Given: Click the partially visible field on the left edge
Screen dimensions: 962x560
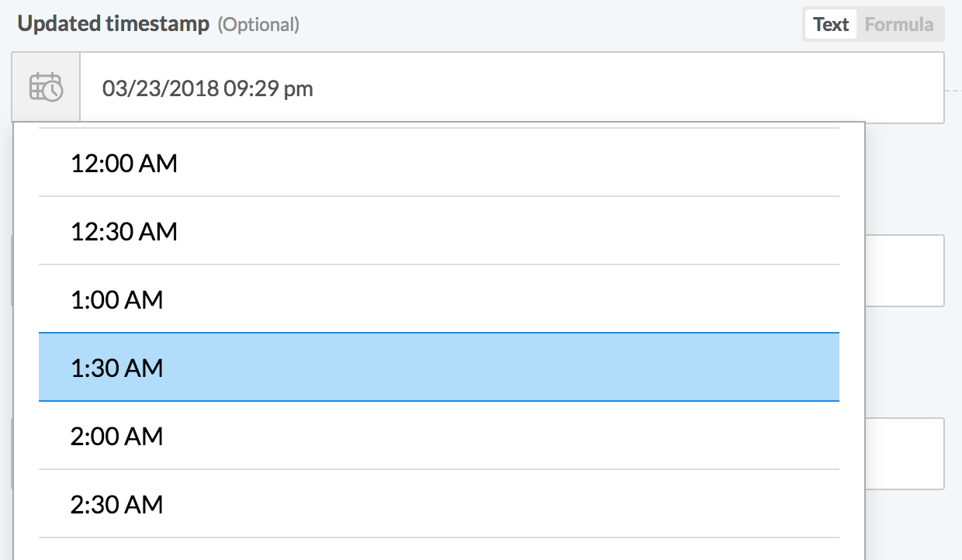Looking at the screenshot, I should point(6,271).
